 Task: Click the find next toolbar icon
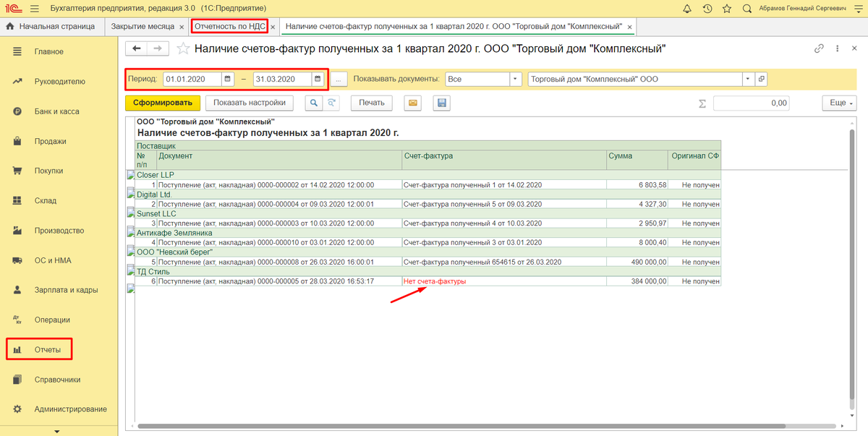[x=331, y=103]
